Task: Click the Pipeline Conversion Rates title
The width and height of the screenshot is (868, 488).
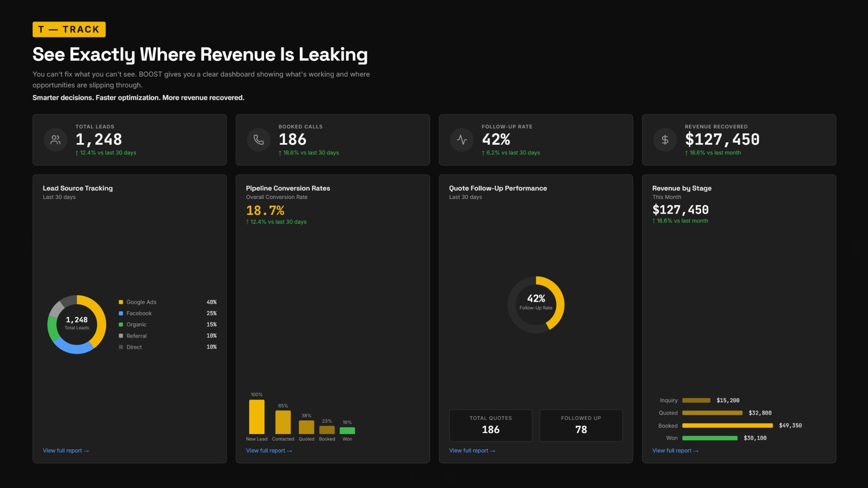Action: coord(288,188)
